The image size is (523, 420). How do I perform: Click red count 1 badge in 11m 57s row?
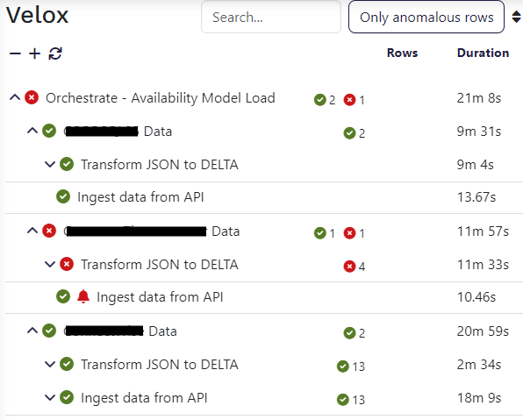(355, 233)
